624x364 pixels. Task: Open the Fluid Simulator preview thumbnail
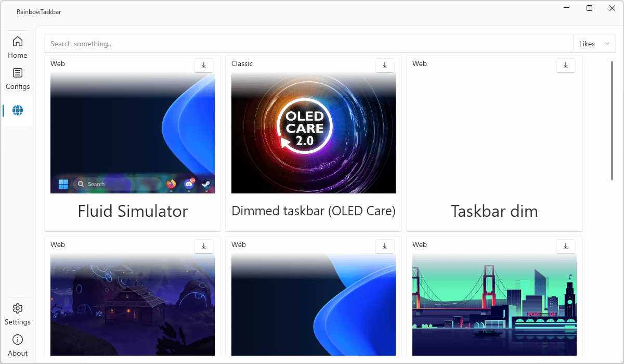click(x=133, y=133)
